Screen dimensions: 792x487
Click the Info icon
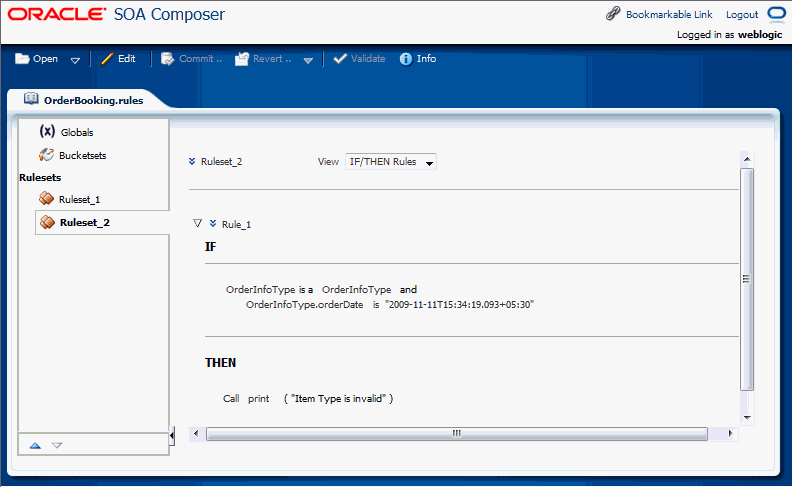click(406, 59)
